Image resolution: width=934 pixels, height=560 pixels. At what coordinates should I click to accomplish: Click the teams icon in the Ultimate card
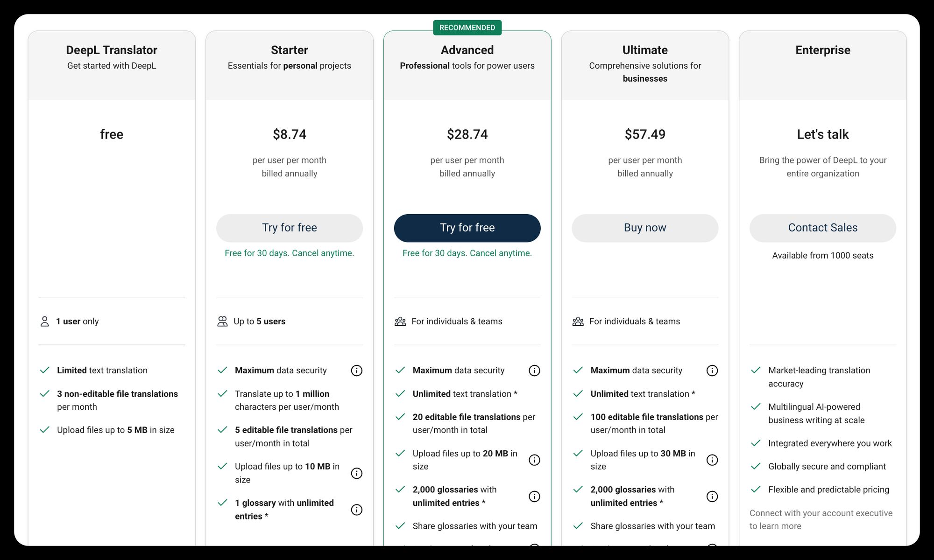click(x=578, y=322)
